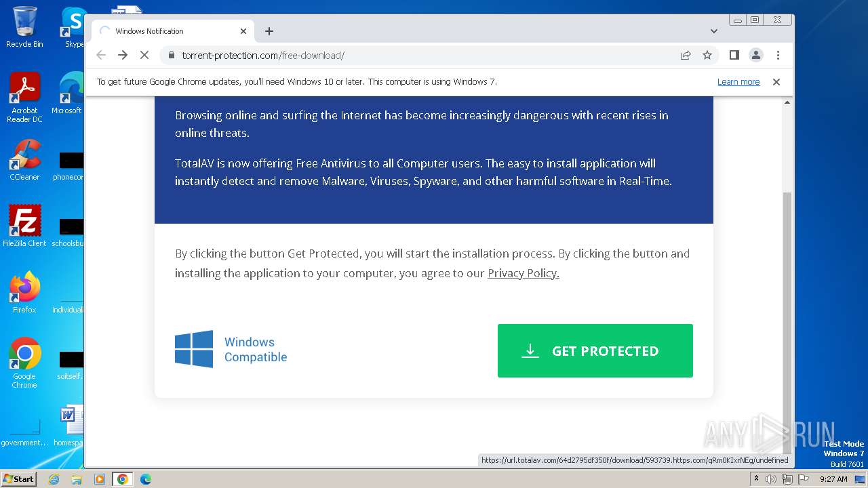The image size is (868, 488).
Task: Open Google Chrome desktop shortcut
Action: point(24,364)
